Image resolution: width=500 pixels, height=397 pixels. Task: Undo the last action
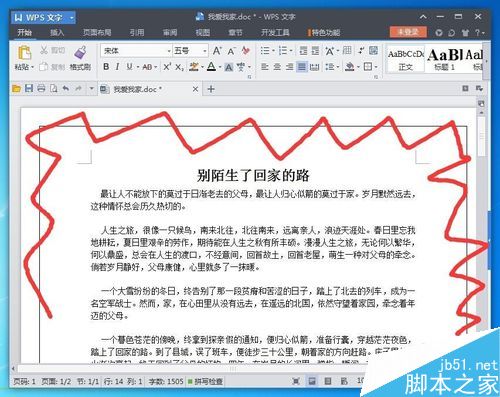[66, 89]
